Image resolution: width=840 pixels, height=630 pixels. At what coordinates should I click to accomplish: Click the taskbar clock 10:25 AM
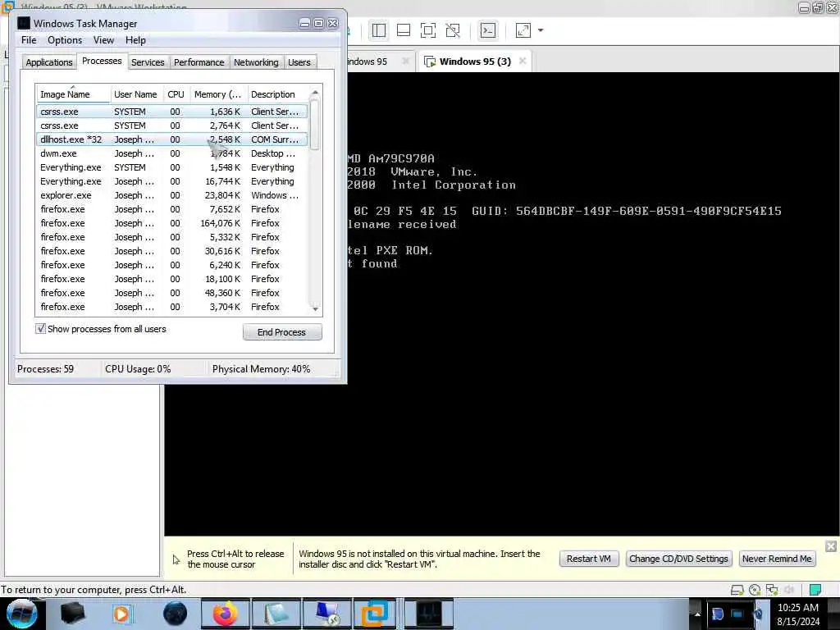pos(798,608)
